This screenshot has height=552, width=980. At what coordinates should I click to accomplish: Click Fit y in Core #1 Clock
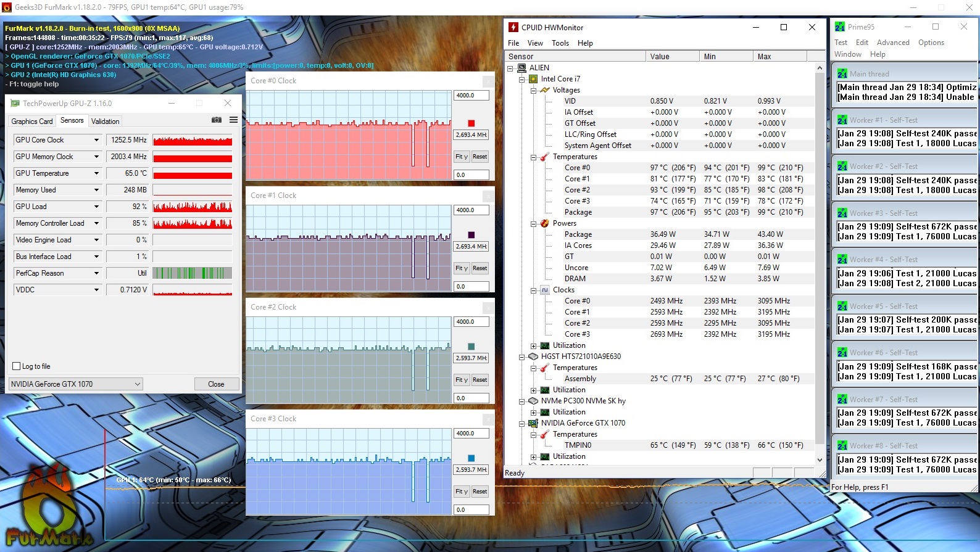click(462, 268)
